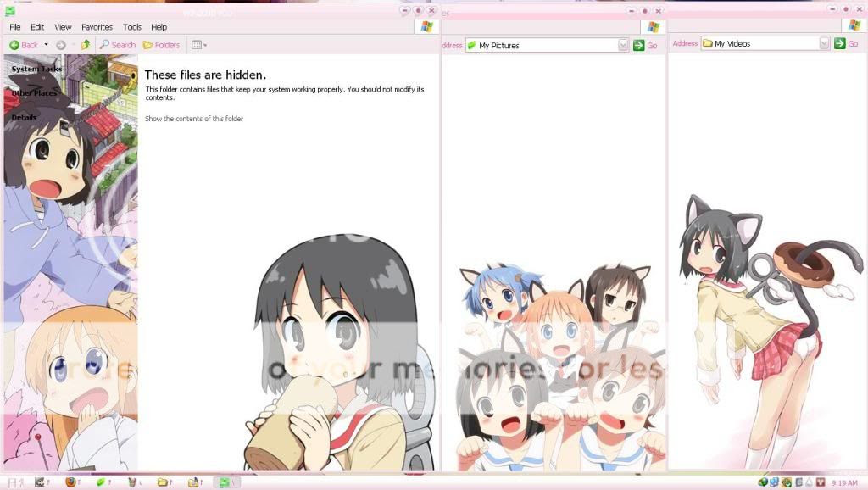Expand the System Tasks panel
Viewport: 868px width, 490px height.
[36, 69]
